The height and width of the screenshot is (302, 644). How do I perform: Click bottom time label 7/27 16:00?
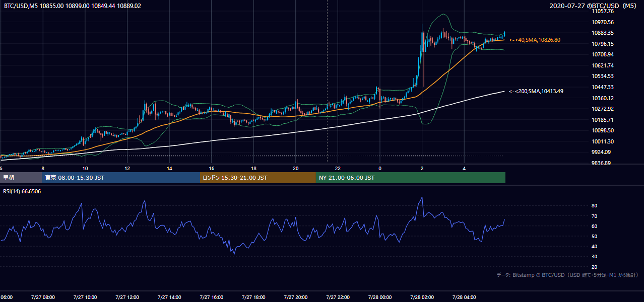click(212, 297)
